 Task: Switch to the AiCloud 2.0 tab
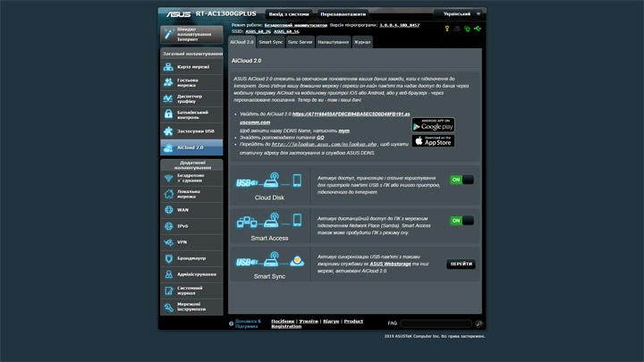coord(241,42)
